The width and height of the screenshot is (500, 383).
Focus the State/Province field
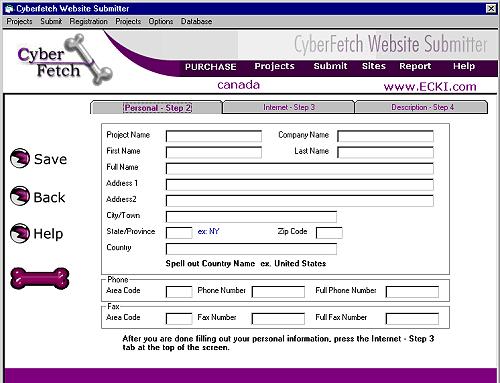click(179, 233)
